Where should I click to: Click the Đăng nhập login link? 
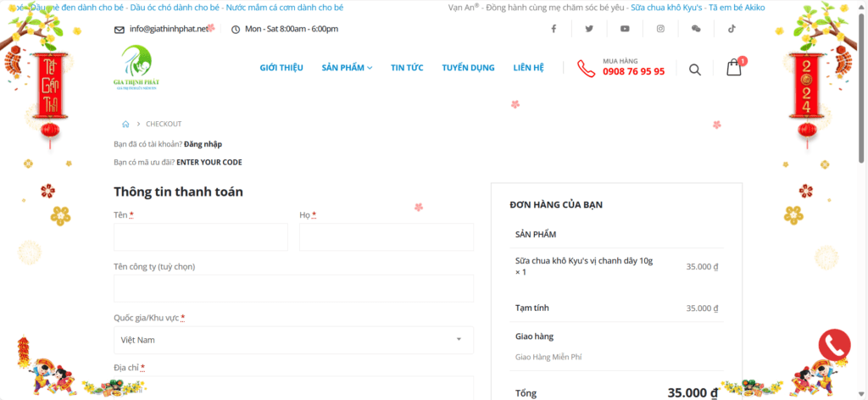(x=203, y=144)
